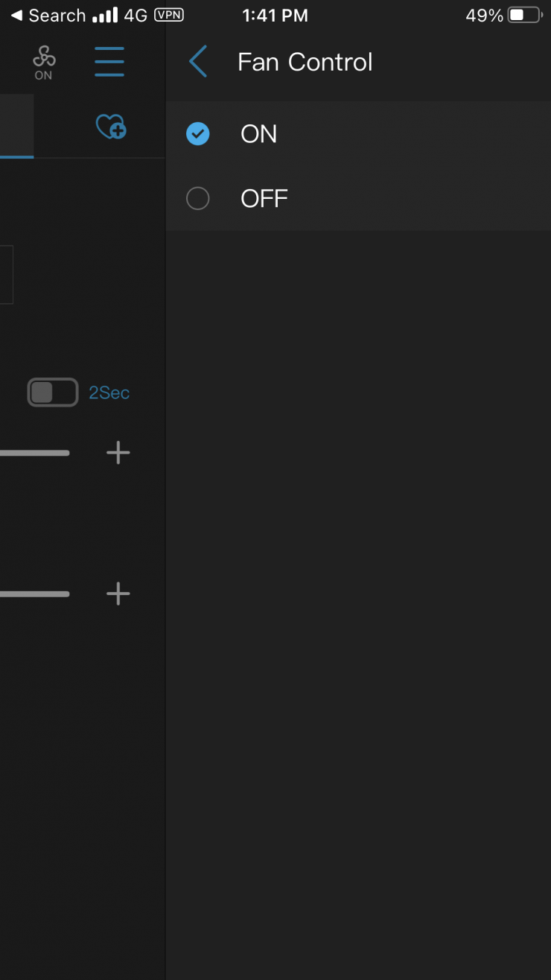Select the underlined tab on the left

pos(16,127)
